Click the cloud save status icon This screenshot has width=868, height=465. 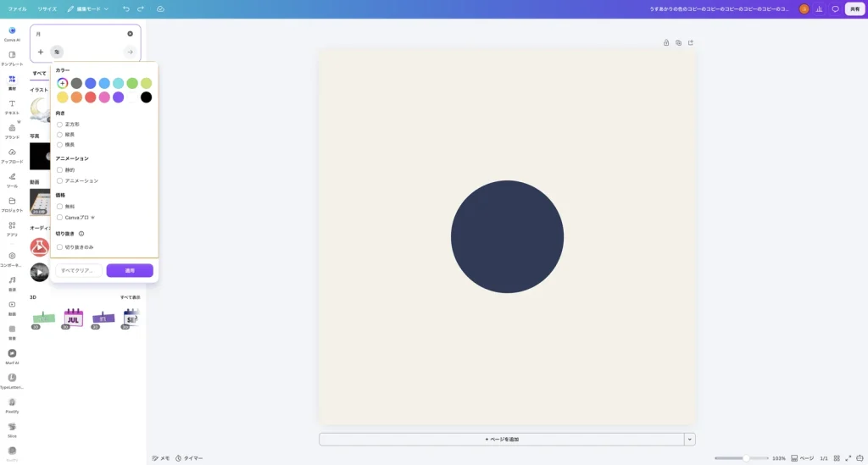pyautogui.click(x=160, y=8)
